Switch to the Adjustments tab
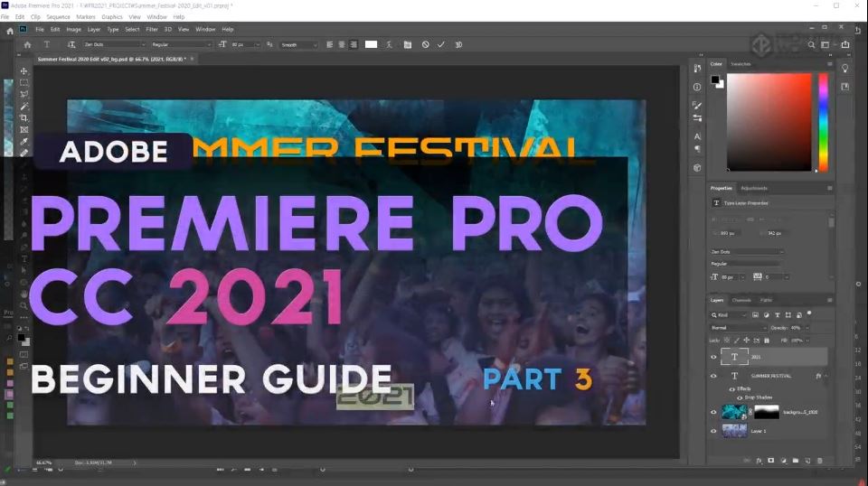This screenshot has height=486, width=868. pyautogui.click(x=754, y=189)
